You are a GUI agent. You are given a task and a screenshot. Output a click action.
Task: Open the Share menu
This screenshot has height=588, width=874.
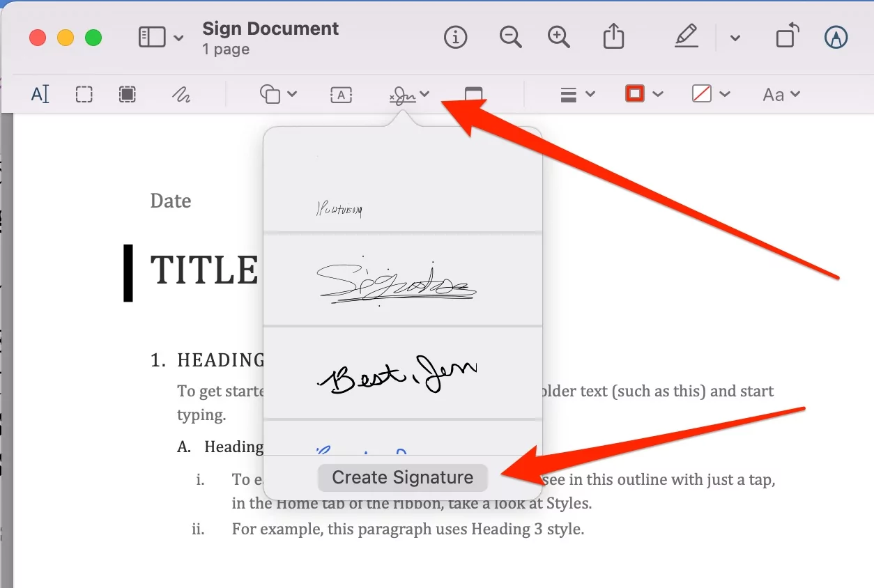[x=613, y=36]
